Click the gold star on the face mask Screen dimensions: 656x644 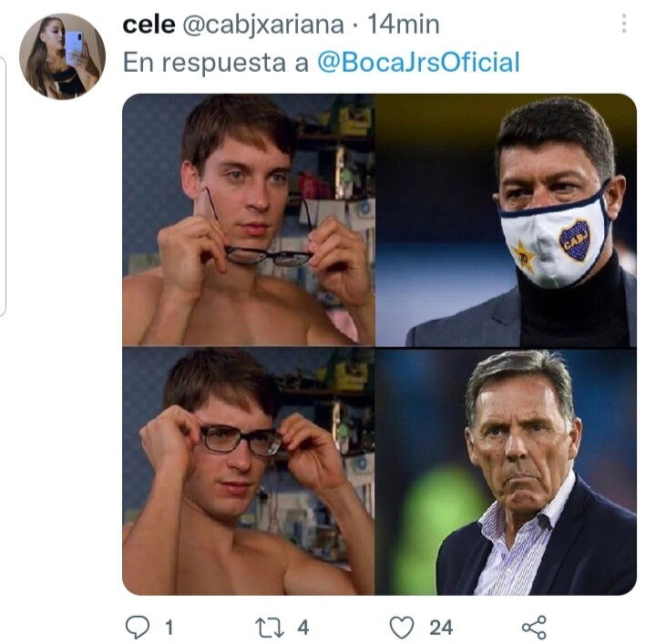tap(525, 254)
